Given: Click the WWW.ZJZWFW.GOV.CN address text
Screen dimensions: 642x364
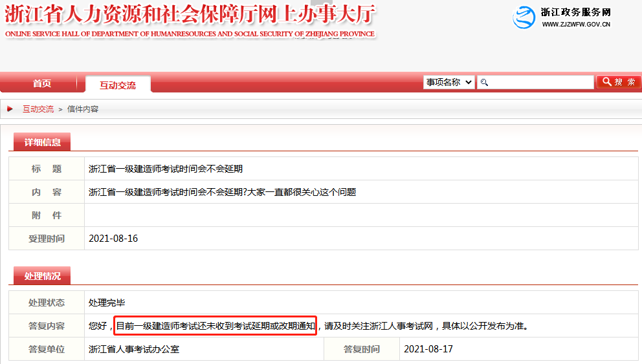Looking at the screenshot, I should 576,25.
